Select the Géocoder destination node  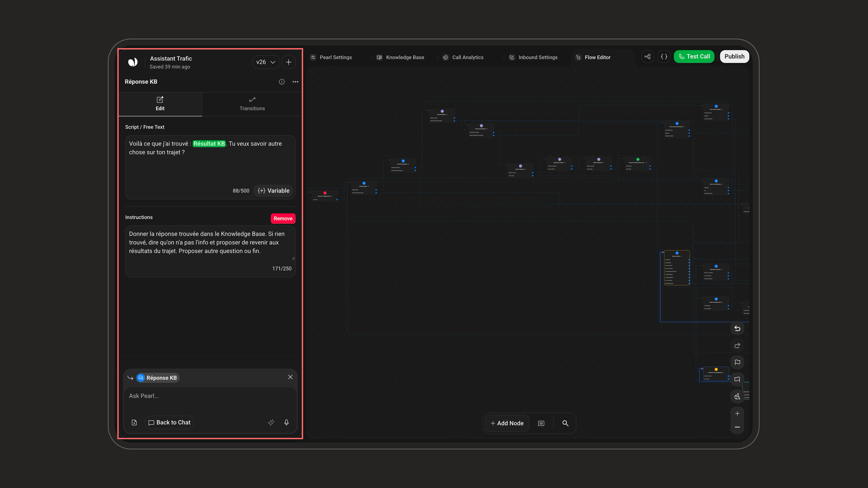click(481, 130)
